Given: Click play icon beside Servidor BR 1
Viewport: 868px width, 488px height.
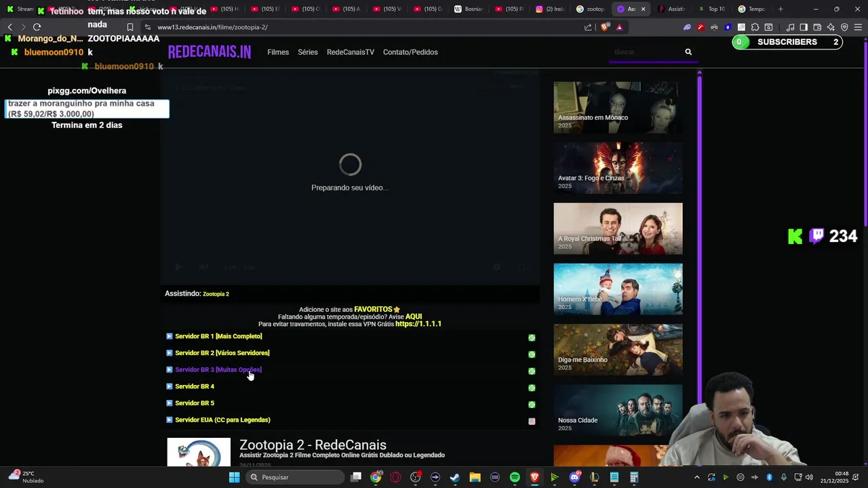Looking at the screenshot, I should [170, 336].
